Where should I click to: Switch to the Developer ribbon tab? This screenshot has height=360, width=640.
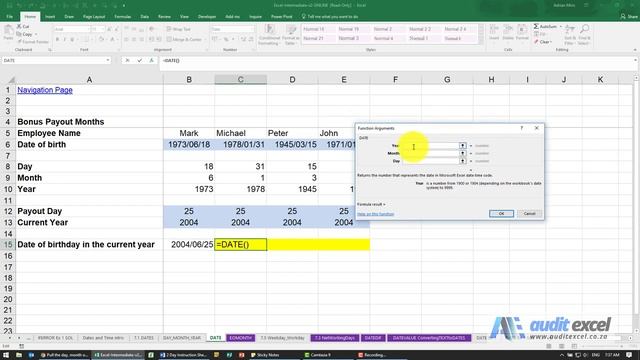click(207, 17)
